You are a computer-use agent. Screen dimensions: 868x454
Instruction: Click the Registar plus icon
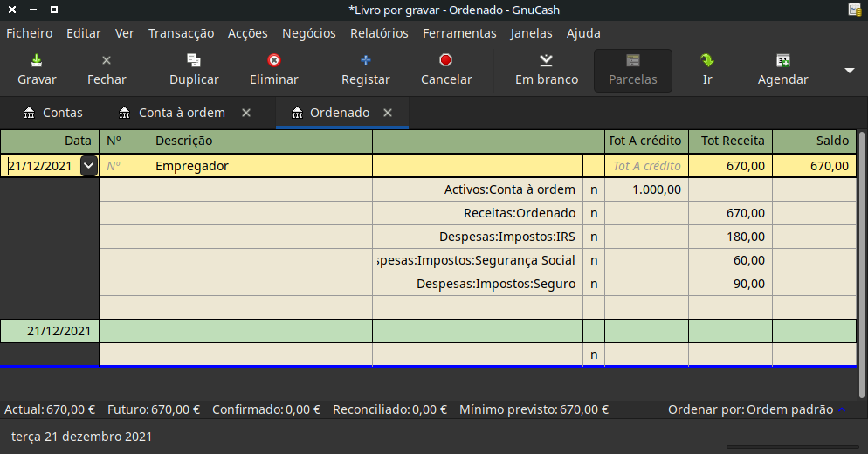click(366, 61)
